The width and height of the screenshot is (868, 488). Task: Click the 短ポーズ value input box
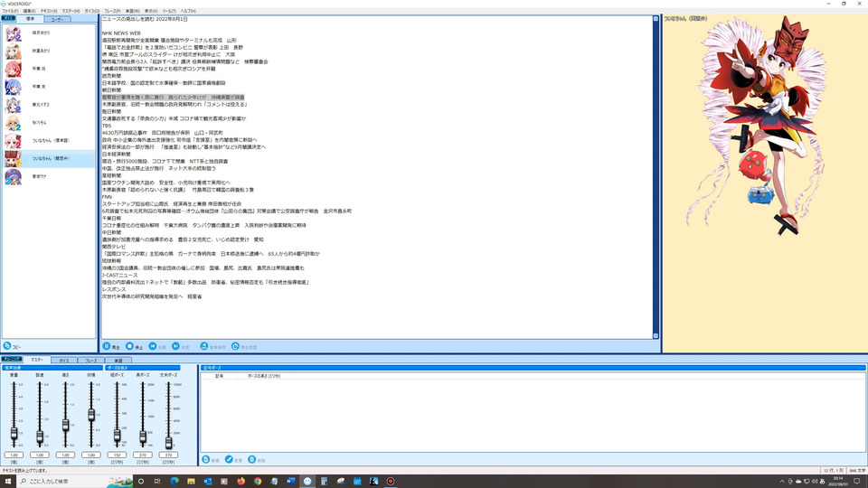pyautogui.click(x=117, y=455)
